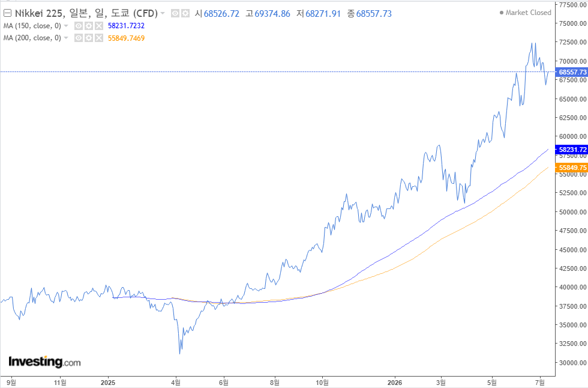Click the 52500.00 price axis label
The height and width of the screenshot is (388, 588).
[572, 193]
